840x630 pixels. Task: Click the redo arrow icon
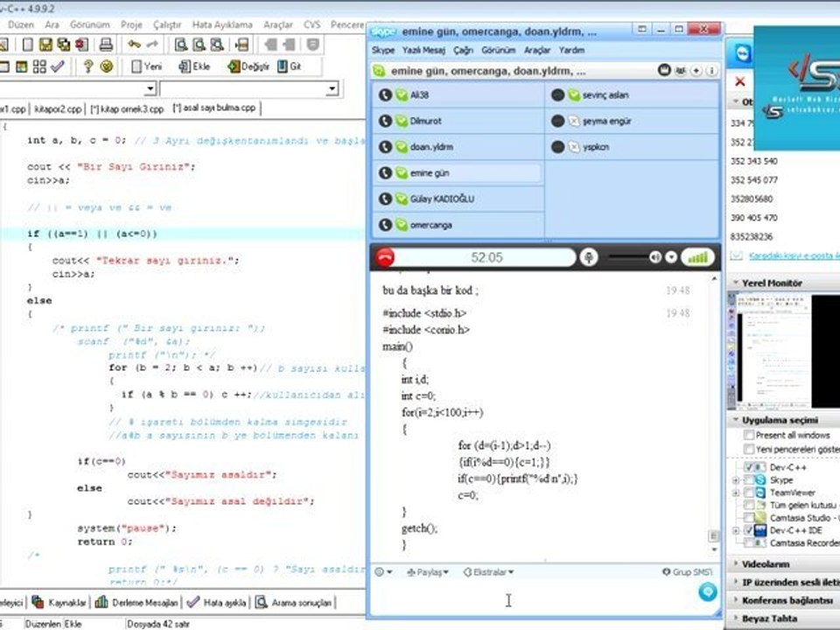[x=152, y=45]
